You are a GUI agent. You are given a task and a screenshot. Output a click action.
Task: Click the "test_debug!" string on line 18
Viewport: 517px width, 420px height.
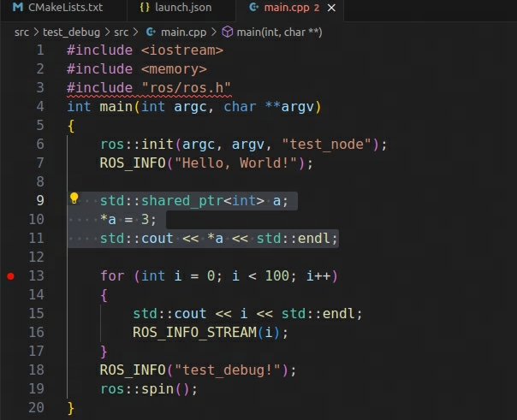[x=228, y=370]
